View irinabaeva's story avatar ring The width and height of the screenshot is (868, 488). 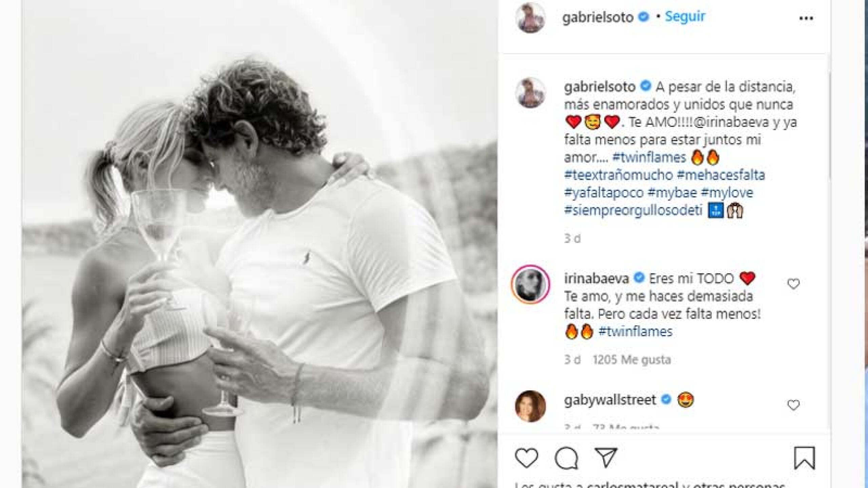[x=530, y=284]
